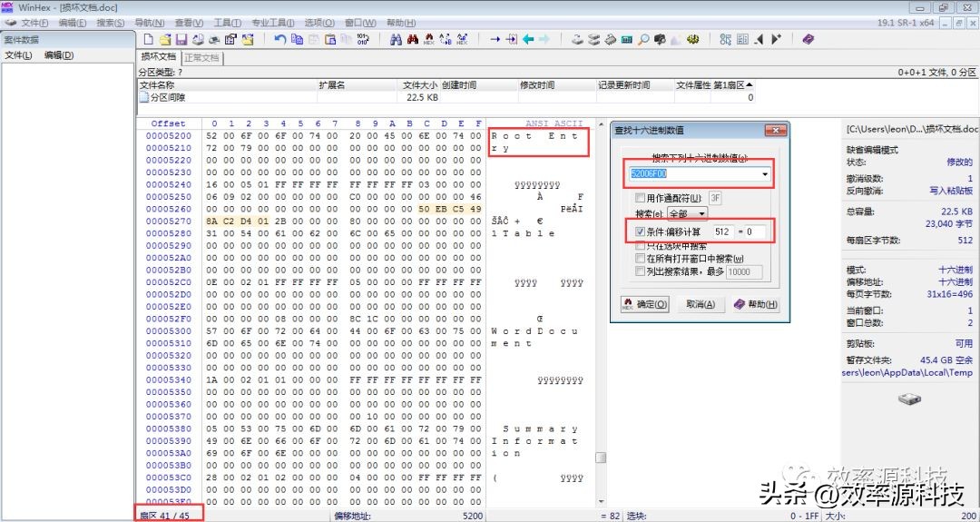The height and width of the screenshot is (522, 980).
Task: Click the Open Disk icon
Action: 577,39
